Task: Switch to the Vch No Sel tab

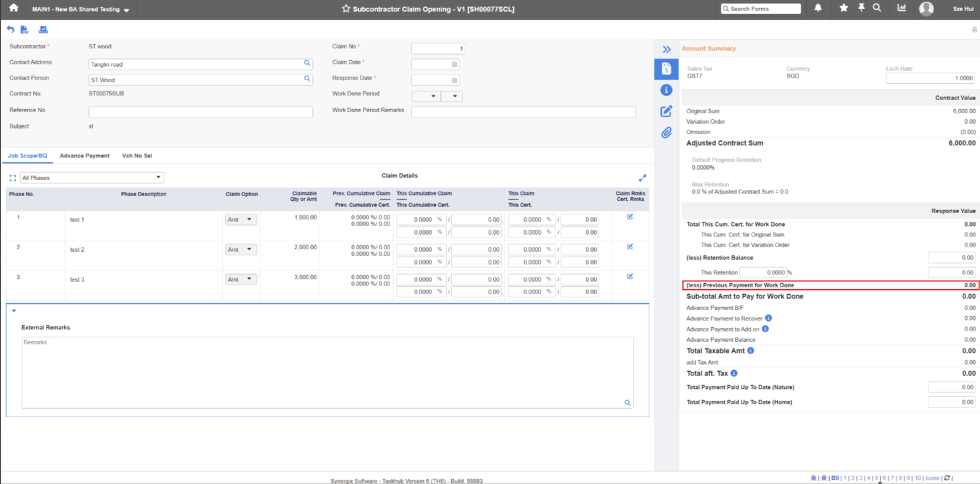Action: tap(137, 156)
